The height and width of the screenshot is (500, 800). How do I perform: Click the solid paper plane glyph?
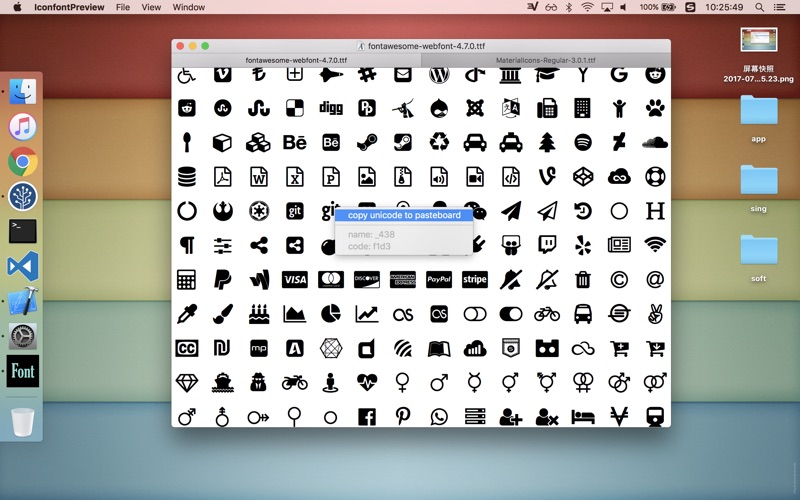pyautogui.click(x=511, y=211)
